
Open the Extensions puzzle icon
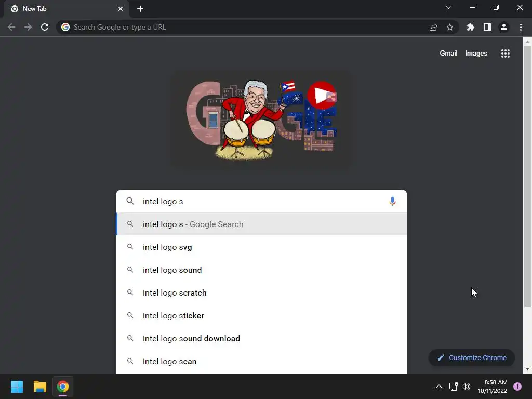[471, 27]
